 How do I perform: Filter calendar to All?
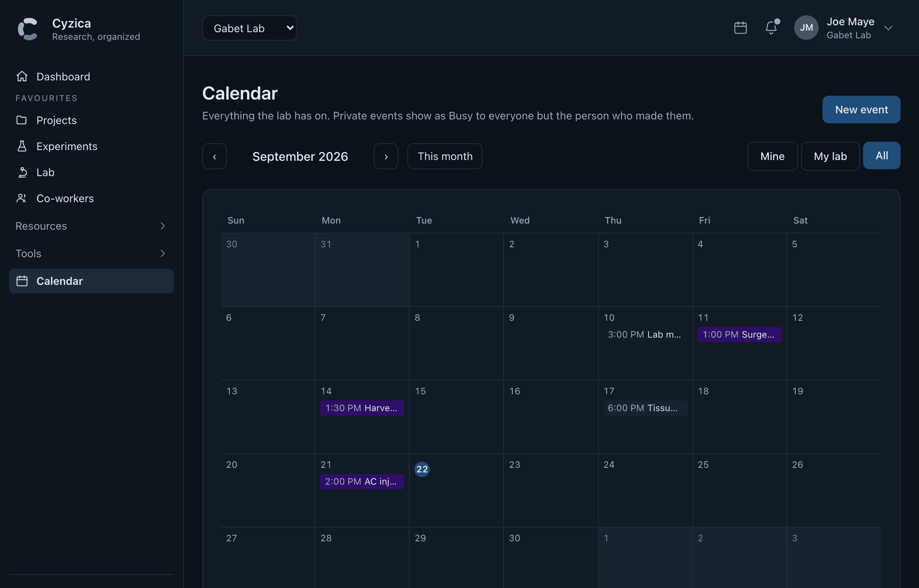point(882,155)
